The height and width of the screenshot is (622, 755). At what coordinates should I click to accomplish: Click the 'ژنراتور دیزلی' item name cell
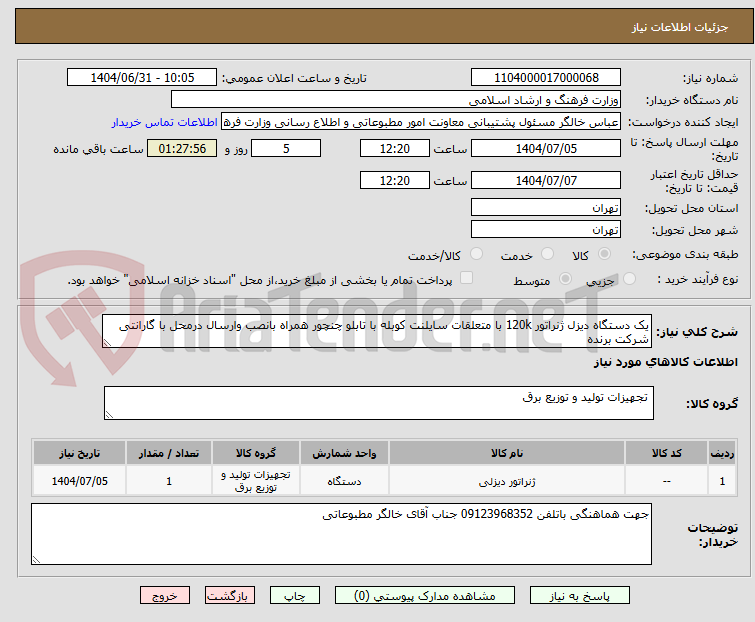coord(507,481)
